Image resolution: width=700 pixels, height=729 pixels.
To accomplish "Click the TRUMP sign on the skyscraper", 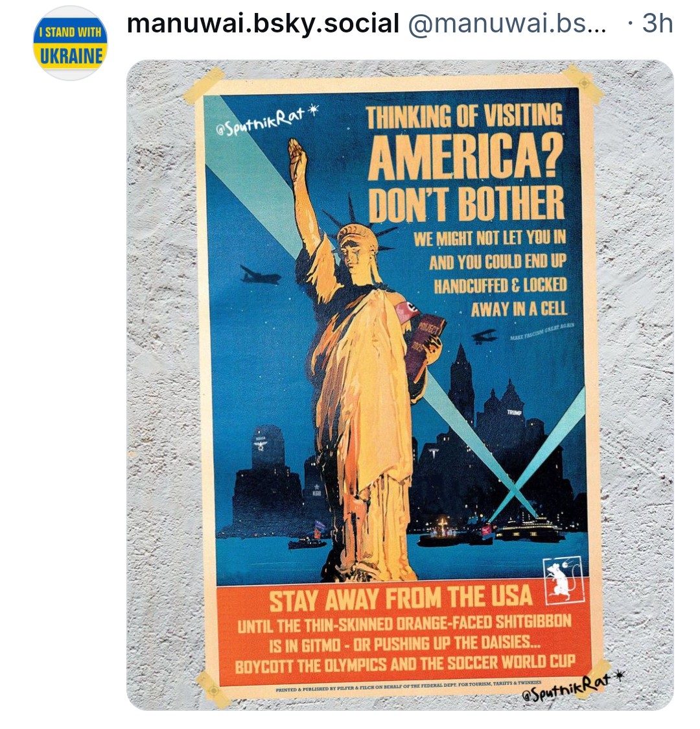I will (x=514, y=412).
